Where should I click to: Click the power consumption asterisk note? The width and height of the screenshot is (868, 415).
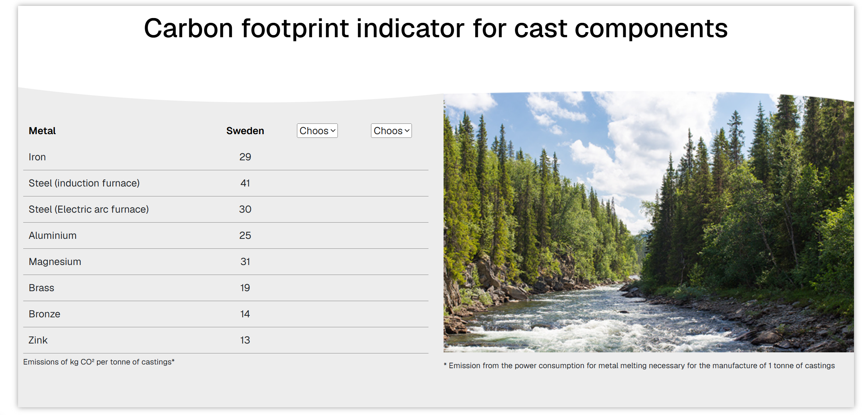click(639, 366)
